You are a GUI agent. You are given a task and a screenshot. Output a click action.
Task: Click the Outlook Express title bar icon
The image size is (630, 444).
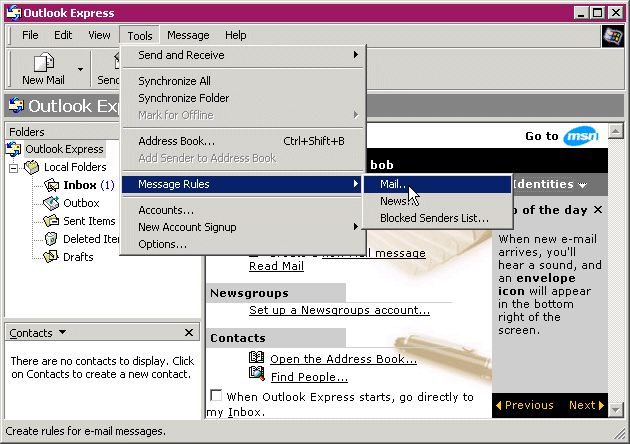[14, 13]
